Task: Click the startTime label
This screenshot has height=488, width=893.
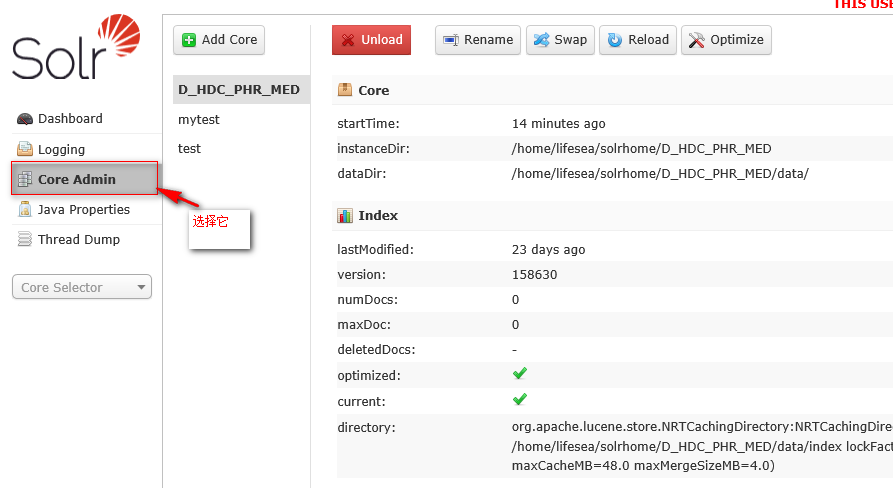Action: [368, 124]
